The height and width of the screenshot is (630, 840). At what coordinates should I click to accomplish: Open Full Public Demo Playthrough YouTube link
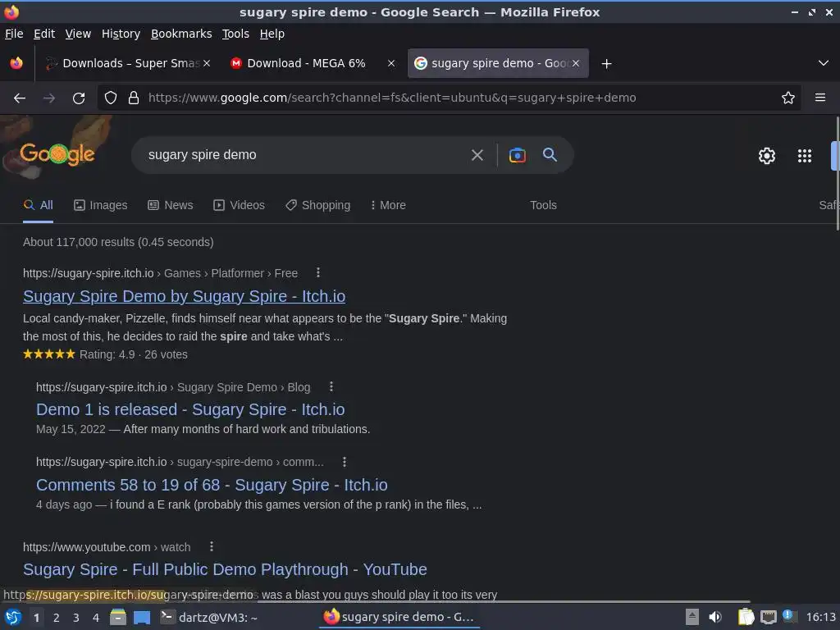pos(225,569)
